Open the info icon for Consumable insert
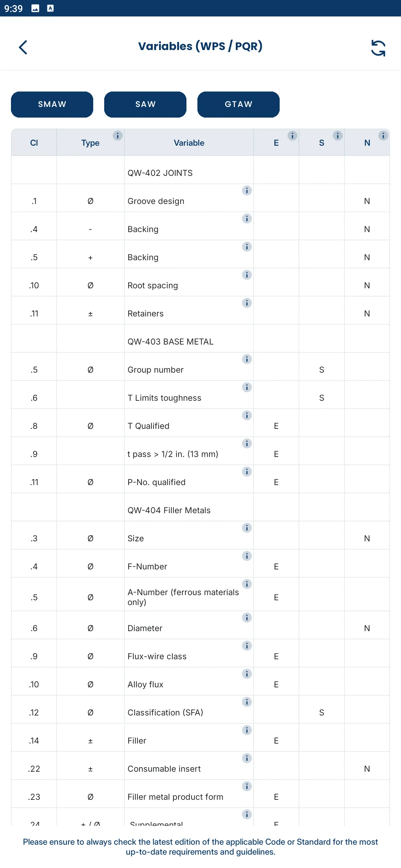This screenshot has width=401, height=868. 247,758
